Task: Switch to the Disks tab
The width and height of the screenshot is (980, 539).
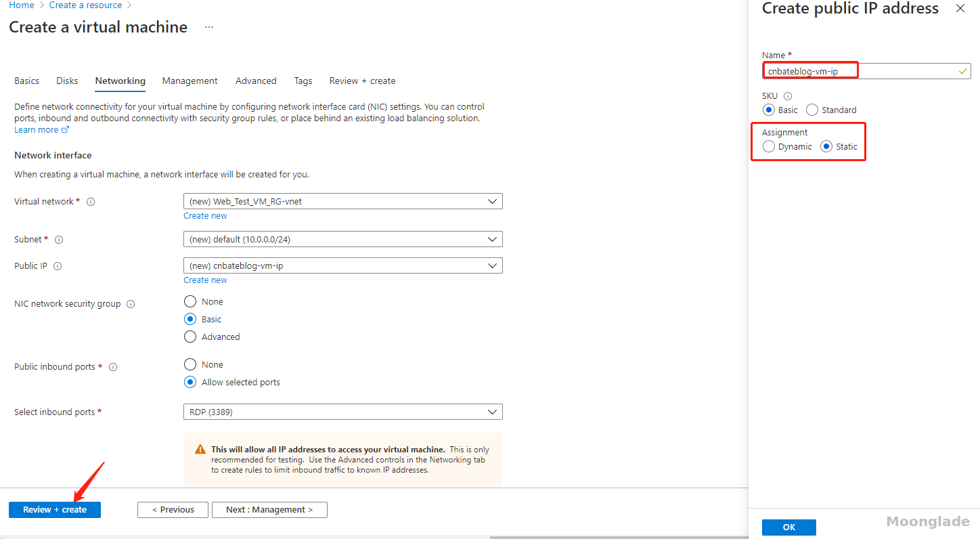Action: [67, 81]
